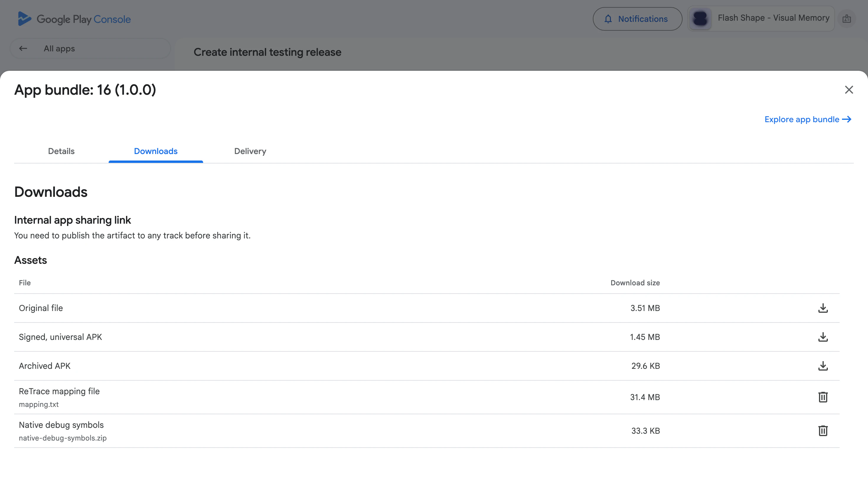Click the Download size column header
868x478 pixels.
(x=635, y=283)
